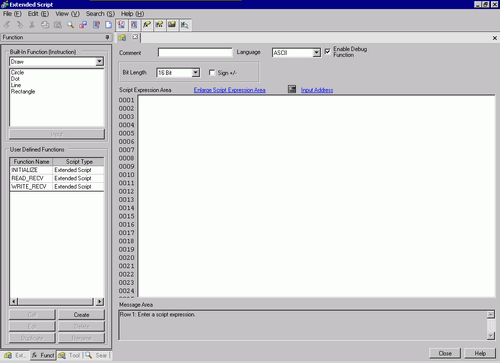The image size is (500, 363).
Task: Open the File menu
Action: (x=12, y=14)
